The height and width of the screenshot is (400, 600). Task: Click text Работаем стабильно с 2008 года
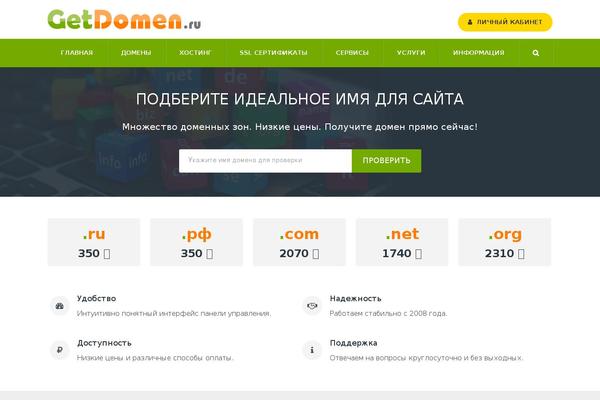(388, 313)
